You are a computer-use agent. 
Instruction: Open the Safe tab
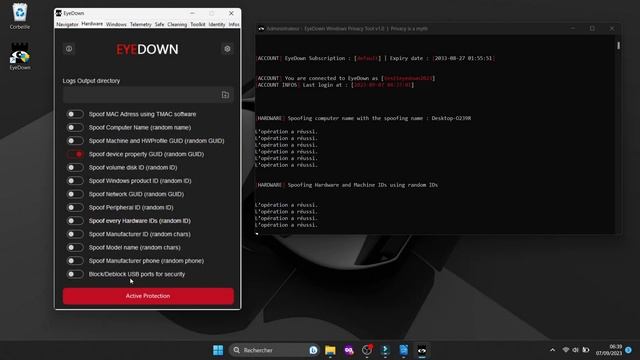pyautogui.click(x=159, y=24)
